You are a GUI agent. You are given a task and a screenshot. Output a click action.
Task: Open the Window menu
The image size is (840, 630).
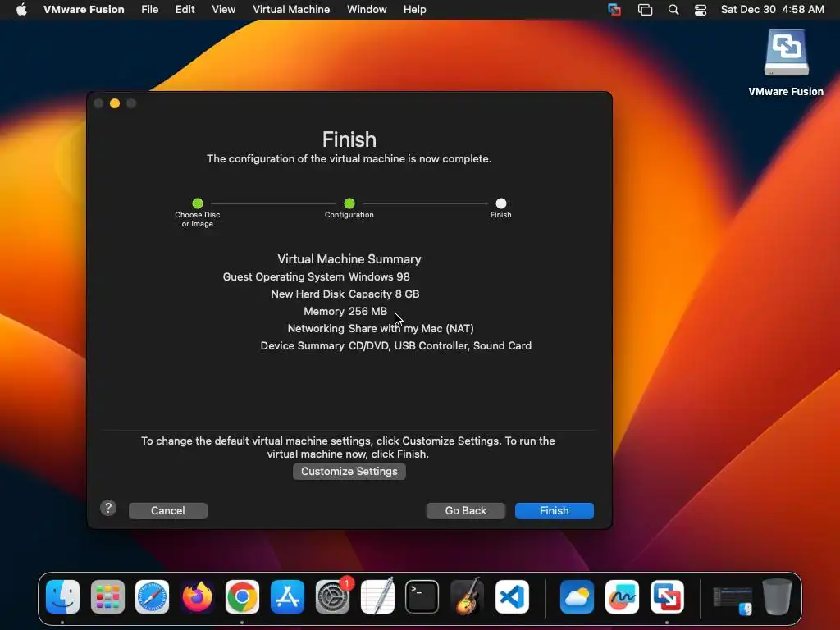click(367, 9)
